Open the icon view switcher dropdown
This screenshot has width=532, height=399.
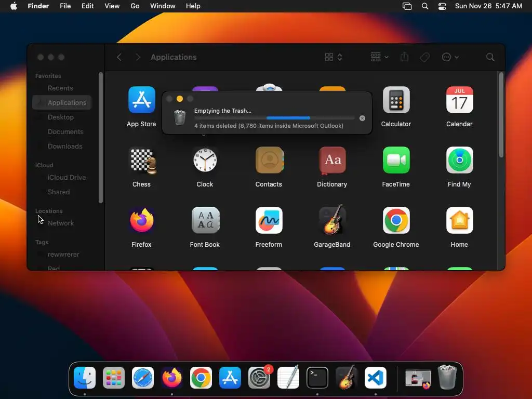(334, 57)
